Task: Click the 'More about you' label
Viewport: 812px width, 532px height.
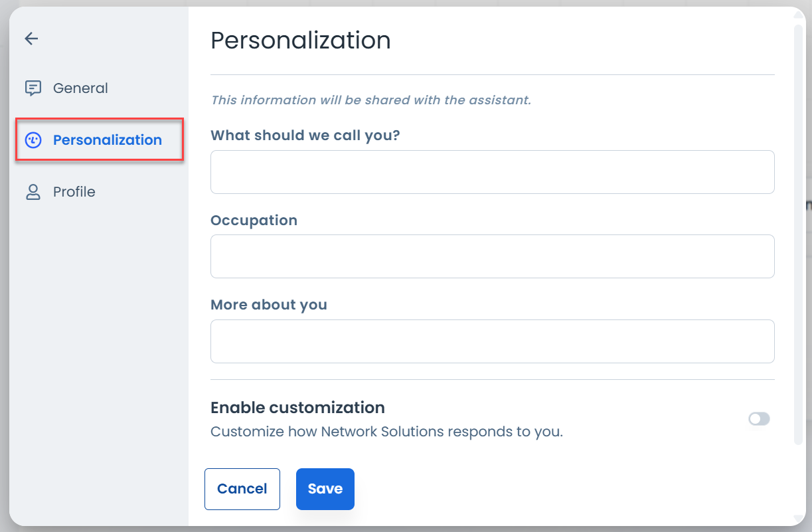Action: pyautogui.click(x=269, y=305)
